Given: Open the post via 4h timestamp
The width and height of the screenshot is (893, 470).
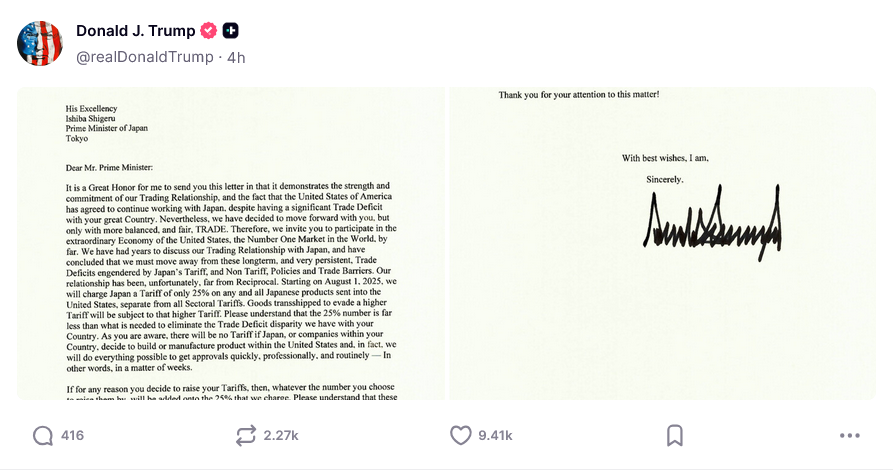Looking at the screenshot, I should (x=236, y=58).
